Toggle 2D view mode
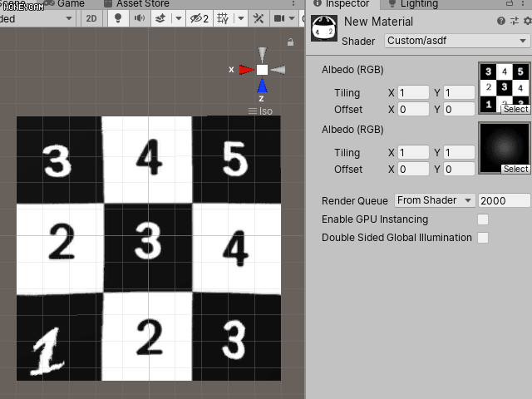Screen dimensions: 532x399 pyautogui.click(x=91, y=18)
